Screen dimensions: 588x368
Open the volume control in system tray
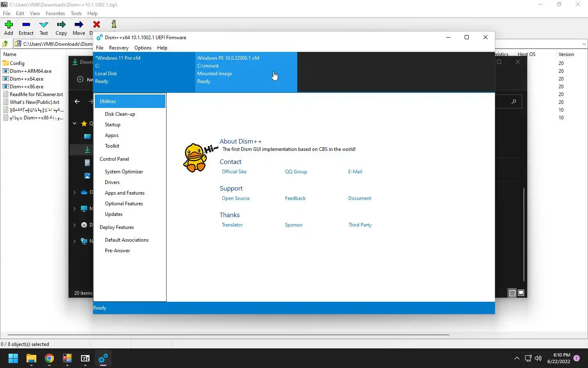point(538,359)
